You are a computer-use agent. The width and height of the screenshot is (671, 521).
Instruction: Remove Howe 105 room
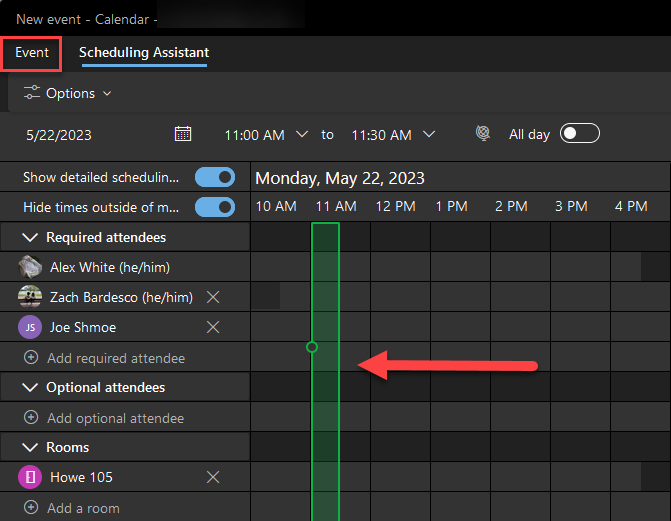213,477
